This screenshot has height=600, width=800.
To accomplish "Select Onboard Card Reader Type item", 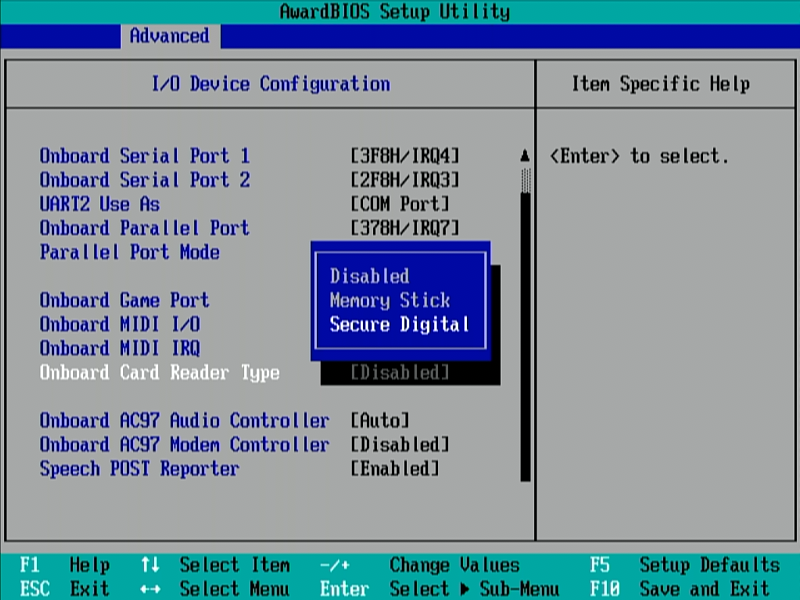I will 160,373.
